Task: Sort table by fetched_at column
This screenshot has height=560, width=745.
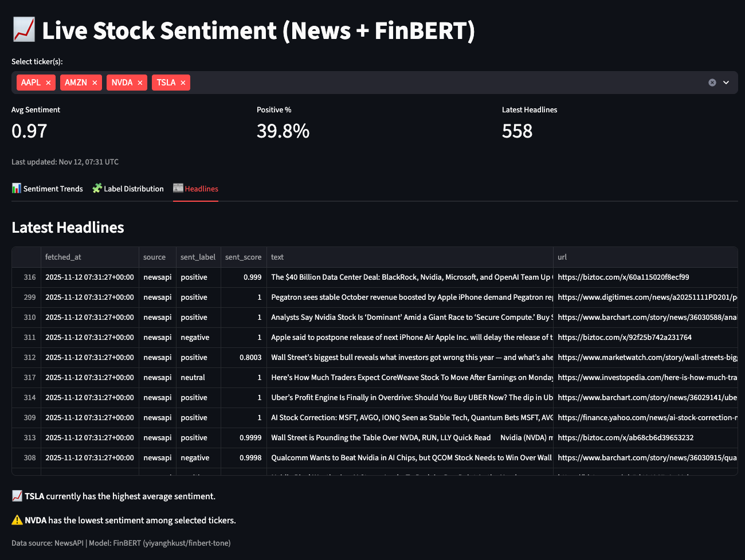Action: [63, 257]
